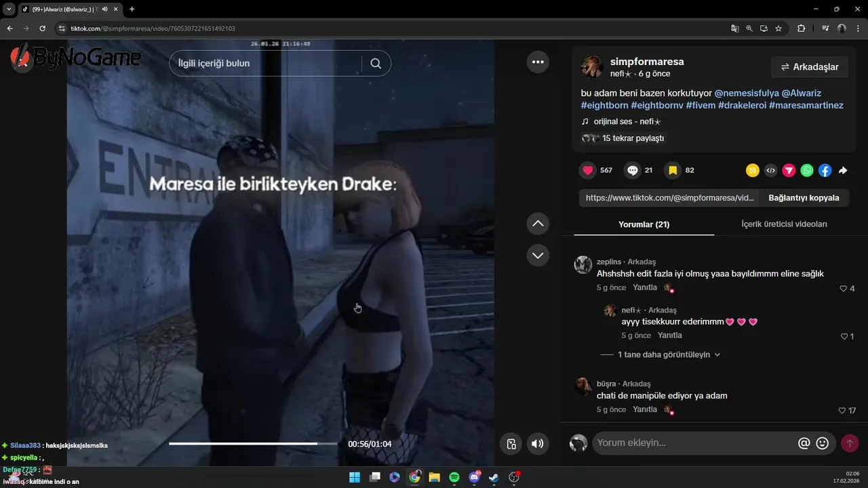868x488 pixels.
Task: Click the yellow repost icon
Action: 752,171
